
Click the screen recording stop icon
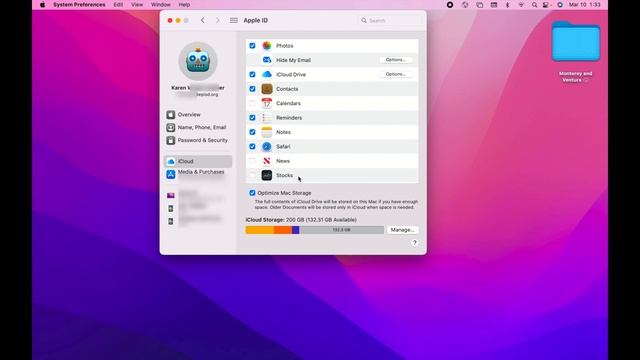pos(450,5)
